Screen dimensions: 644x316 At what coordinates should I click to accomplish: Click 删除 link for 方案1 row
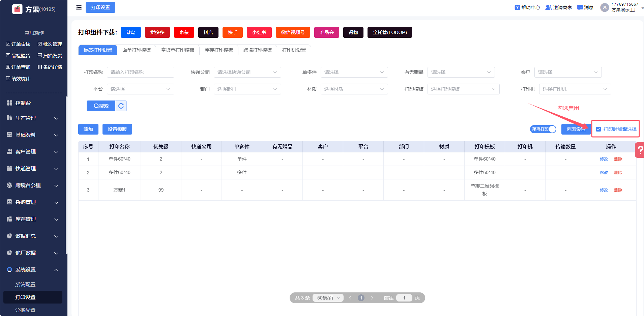[618, 190]
